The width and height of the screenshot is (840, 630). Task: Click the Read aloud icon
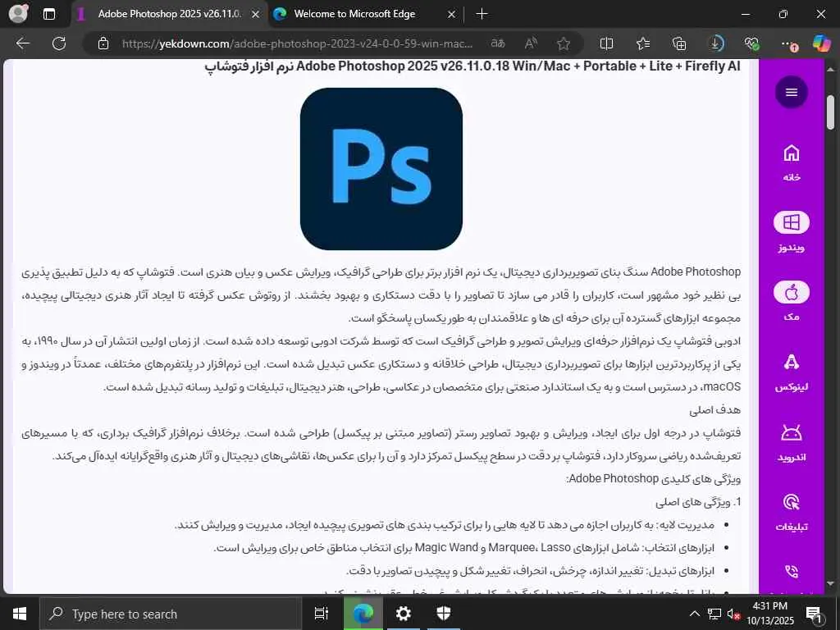pyautogui.click(x=531, y=43)
